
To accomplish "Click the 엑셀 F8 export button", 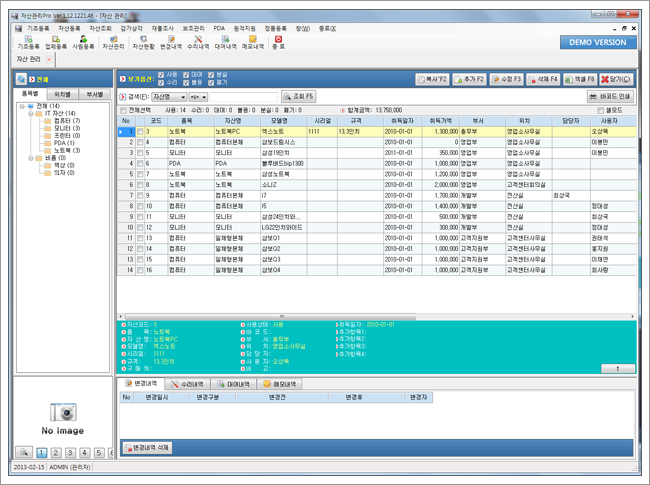I will point(580,79).
